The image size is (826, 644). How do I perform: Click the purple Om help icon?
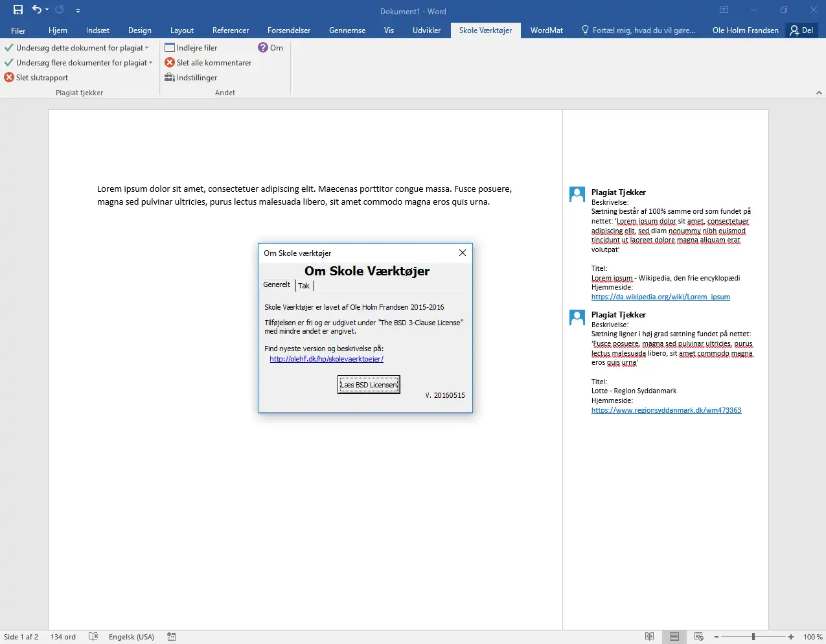pyautogui.click(x=263, y=48)
